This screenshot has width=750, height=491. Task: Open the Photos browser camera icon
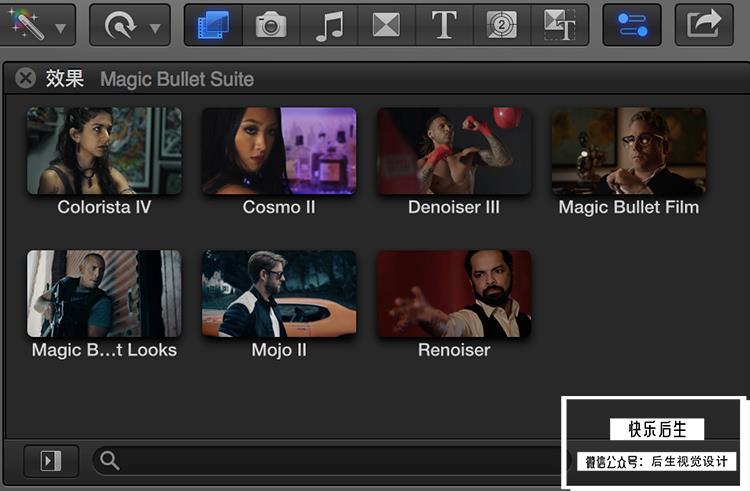click(271, 25)
